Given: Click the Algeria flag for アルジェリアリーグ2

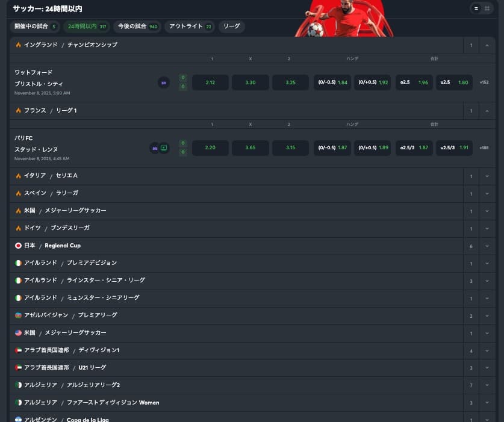Looking at the screenshot, I should coord(18,385).
